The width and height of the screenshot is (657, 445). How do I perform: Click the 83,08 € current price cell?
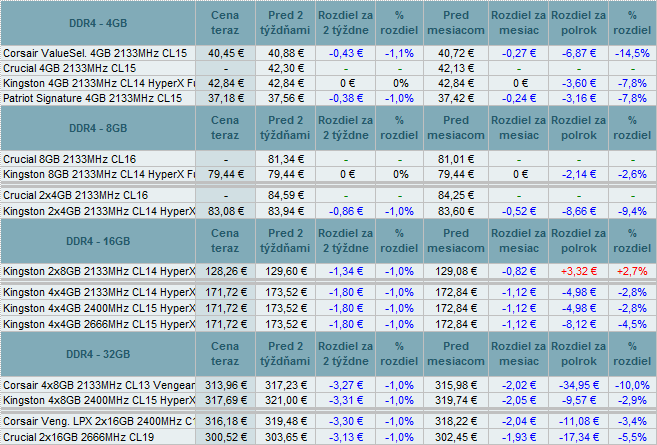pyautogui.click(x=226, y=211)
